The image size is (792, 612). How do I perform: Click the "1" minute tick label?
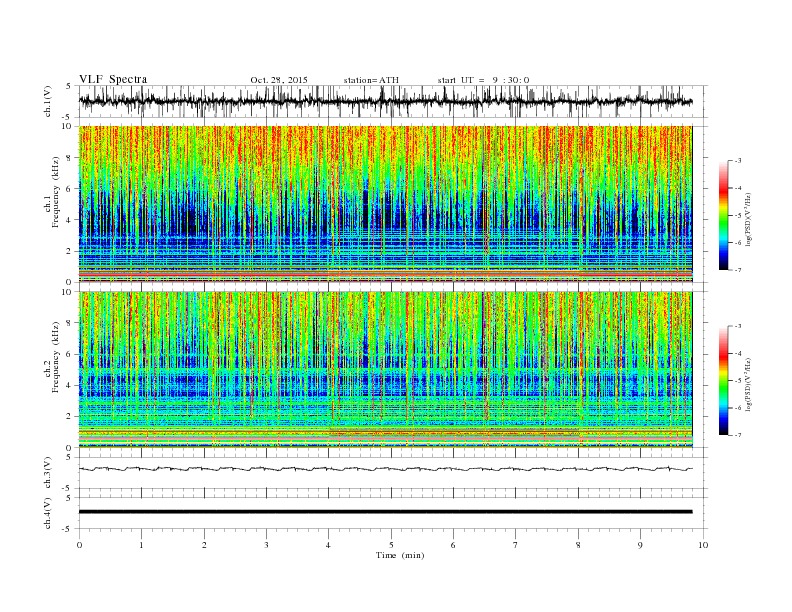[142, 545]
